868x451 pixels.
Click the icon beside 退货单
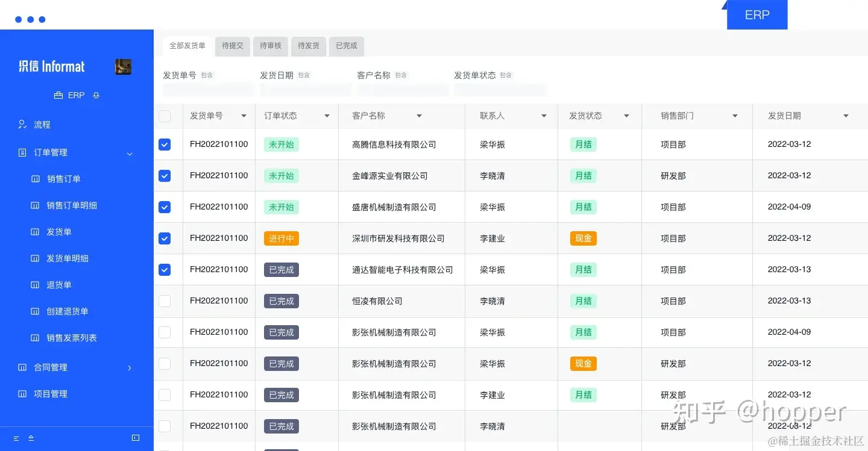point(35,285)
